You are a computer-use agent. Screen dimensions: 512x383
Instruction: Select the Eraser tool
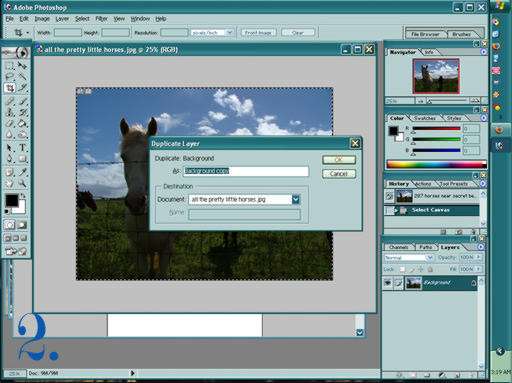pyautogui.click(x=10, y=124)
